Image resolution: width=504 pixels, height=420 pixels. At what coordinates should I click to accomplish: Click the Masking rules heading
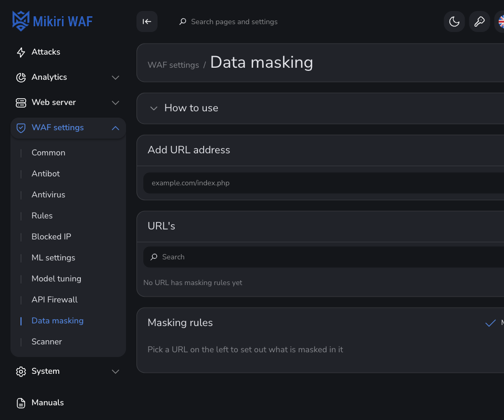[180, 323]
